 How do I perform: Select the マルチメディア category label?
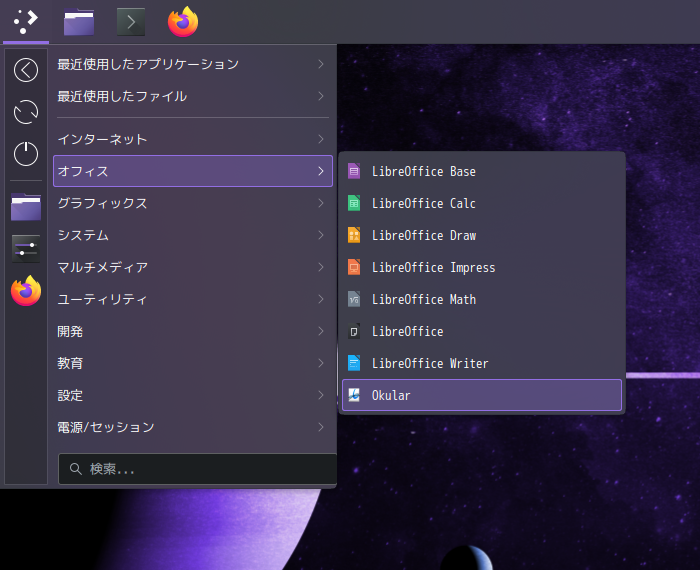pyautogui.click(x=103, y=267)
